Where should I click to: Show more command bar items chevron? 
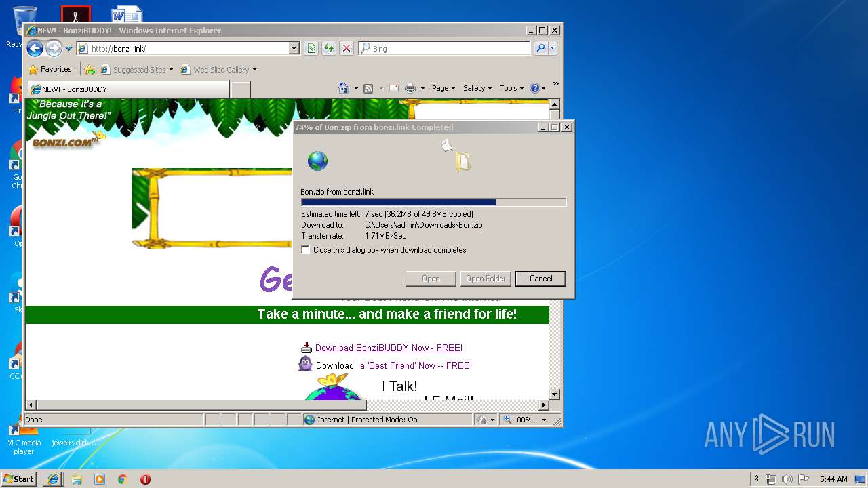point(556,85)
